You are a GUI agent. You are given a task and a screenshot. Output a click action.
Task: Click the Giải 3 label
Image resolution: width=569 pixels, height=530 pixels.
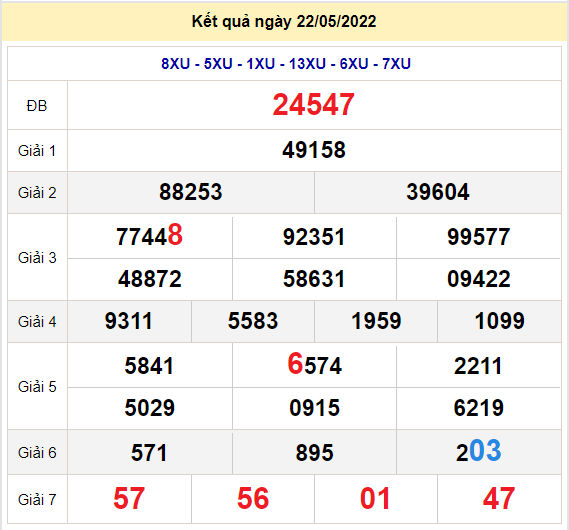pyautogui.click(x=37, y=258)
